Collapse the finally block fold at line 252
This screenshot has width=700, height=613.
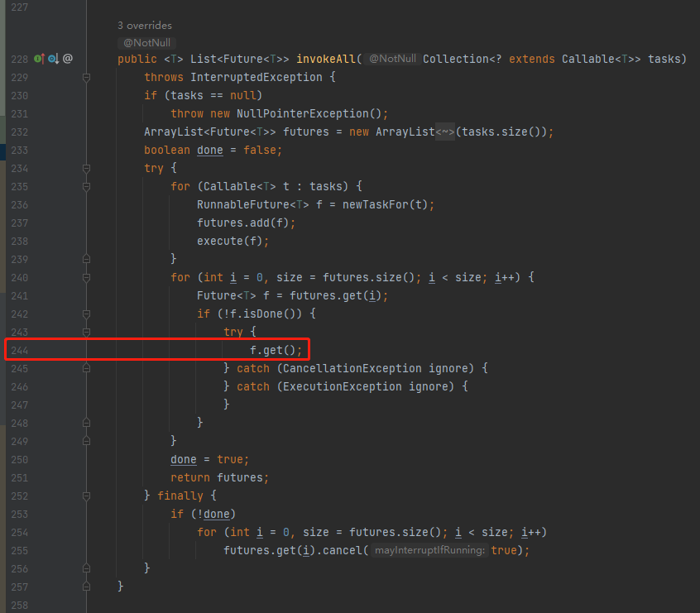point(87,496)
